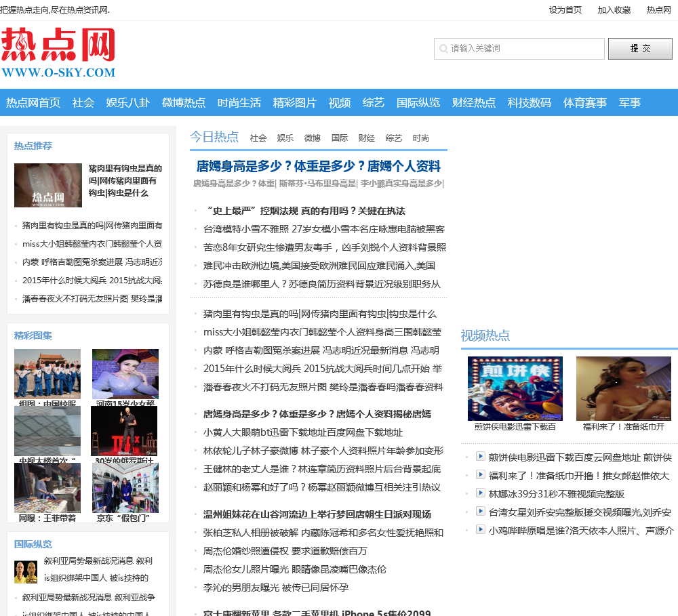
Task: Click 网曝：王菲带着 gallery thumbnail
Action: coord(47,488)
